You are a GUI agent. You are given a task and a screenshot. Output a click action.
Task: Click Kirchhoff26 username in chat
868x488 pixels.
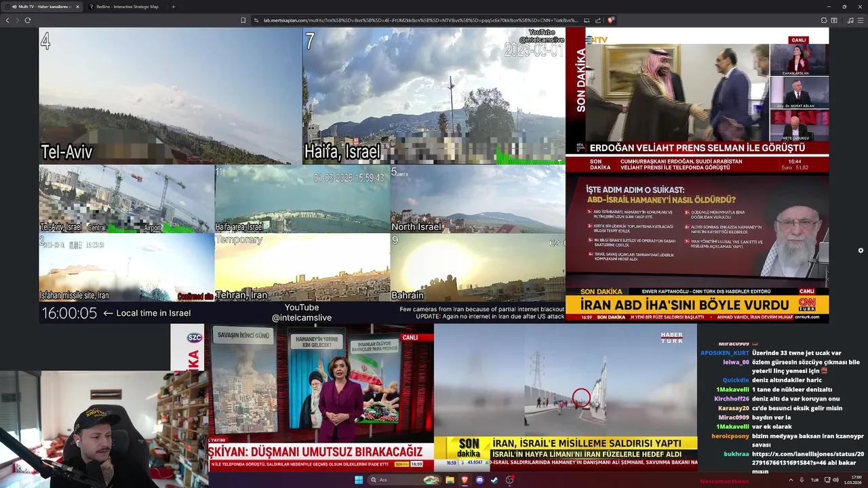click(731, 399)
